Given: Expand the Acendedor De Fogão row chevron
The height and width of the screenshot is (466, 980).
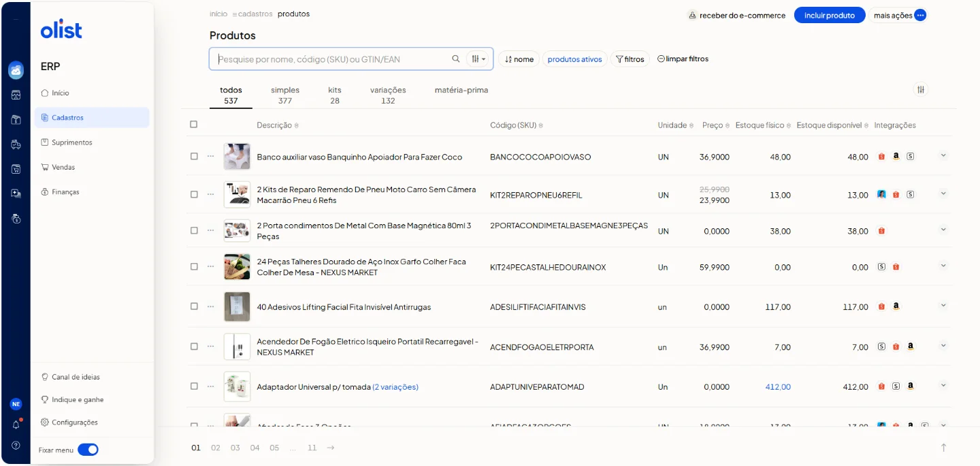Looking at the screenshot, I should click(x=943, y=345).
